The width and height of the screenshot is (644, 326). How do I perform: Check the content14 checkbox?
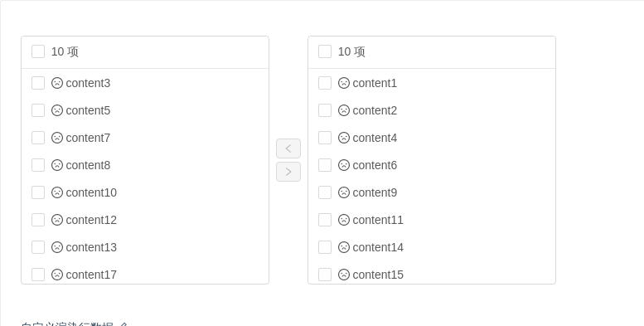(x=325, y=247)
